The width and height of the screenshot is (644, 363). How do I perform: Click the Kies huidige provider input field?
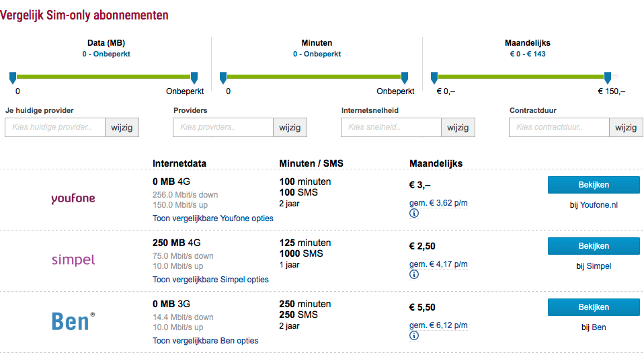tap(55, 127)
